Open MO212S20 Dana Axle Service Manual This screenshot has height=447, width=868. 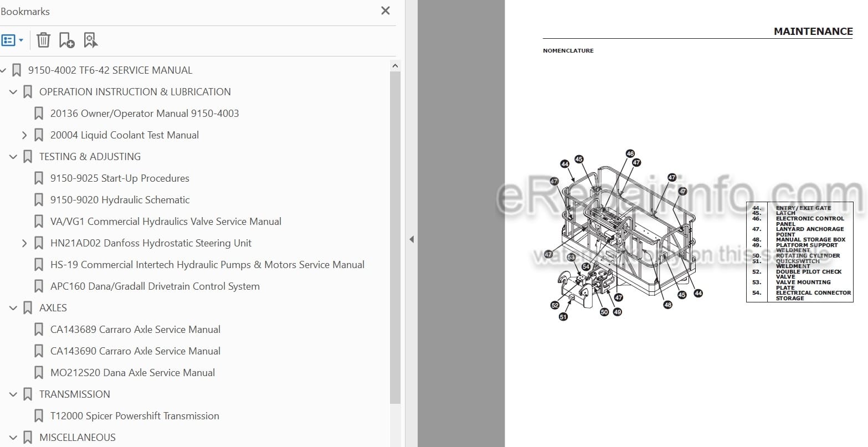click(132, 373)
